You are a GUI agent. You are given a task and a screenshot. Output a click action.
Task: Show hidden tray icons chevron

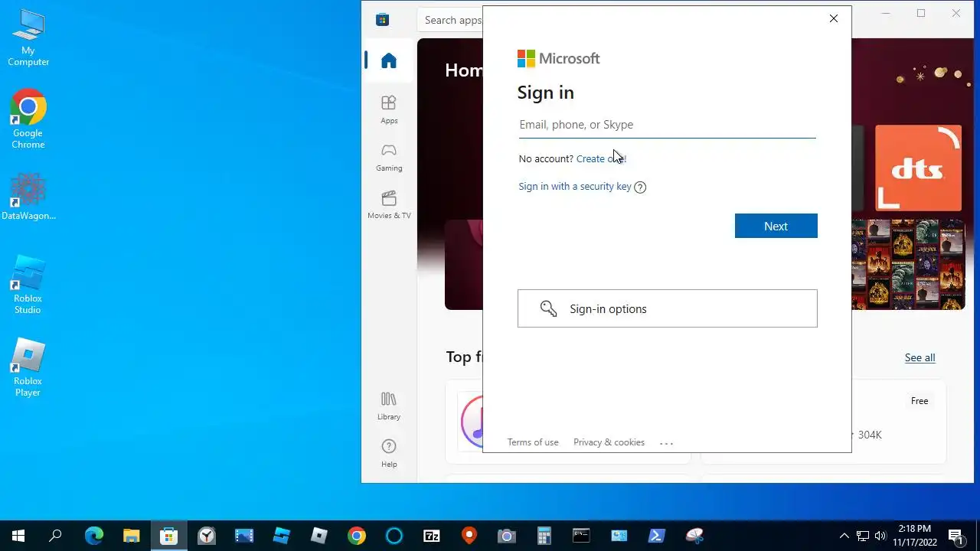click(844, 536)
